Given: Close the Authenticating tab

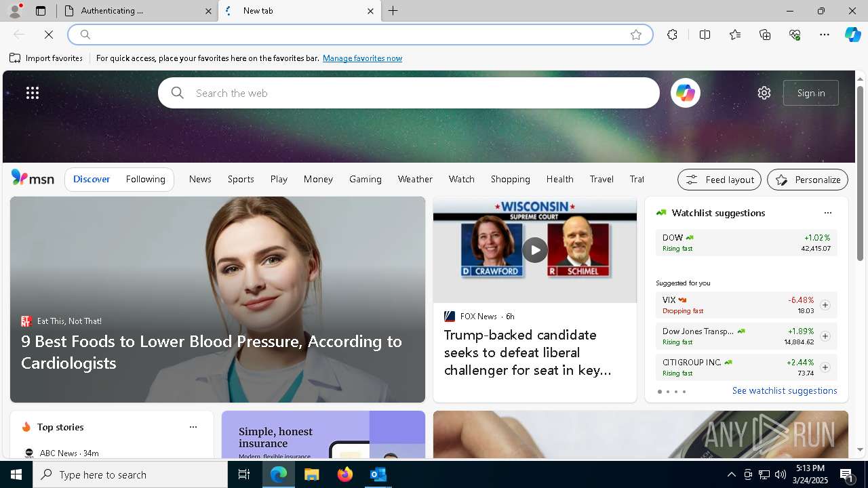Looking at the screenshot, I should 209,11.
